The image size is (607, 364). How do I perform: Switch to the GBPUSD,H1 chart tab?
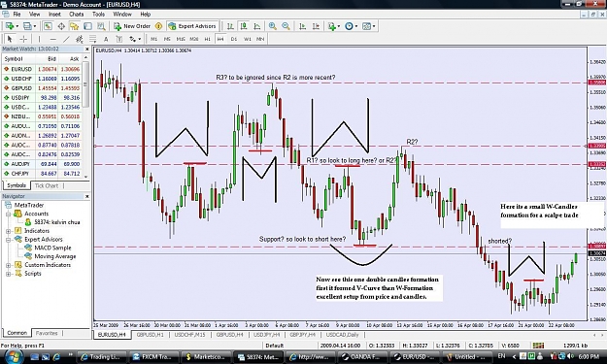(150, 335)
